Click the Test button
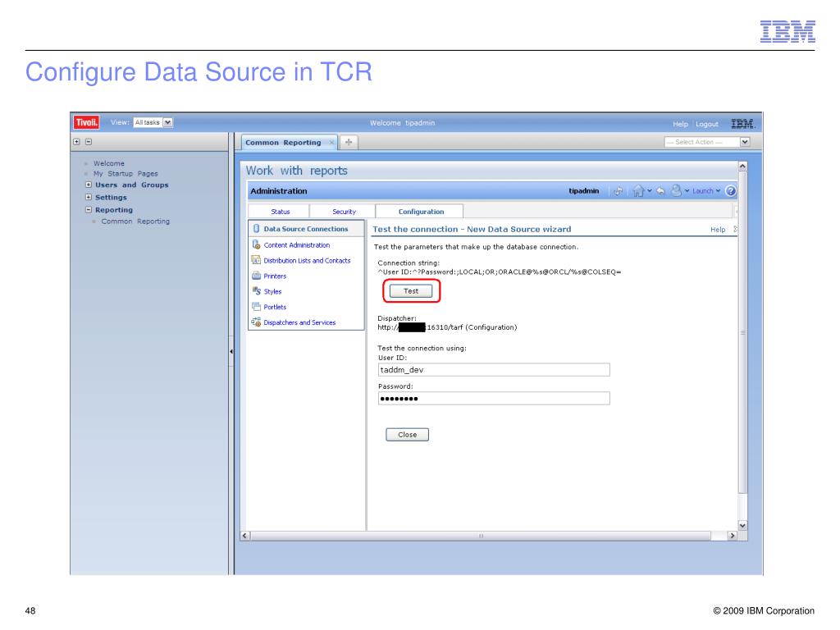This screenshot has height=630, width=840. pos(411,291)
